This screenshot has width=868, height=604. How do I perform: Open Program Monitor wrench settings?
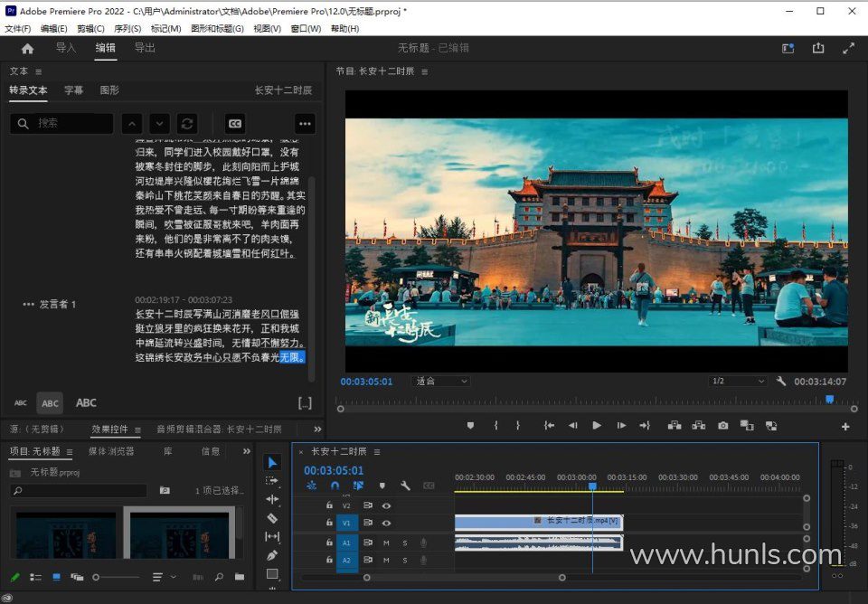781,382
